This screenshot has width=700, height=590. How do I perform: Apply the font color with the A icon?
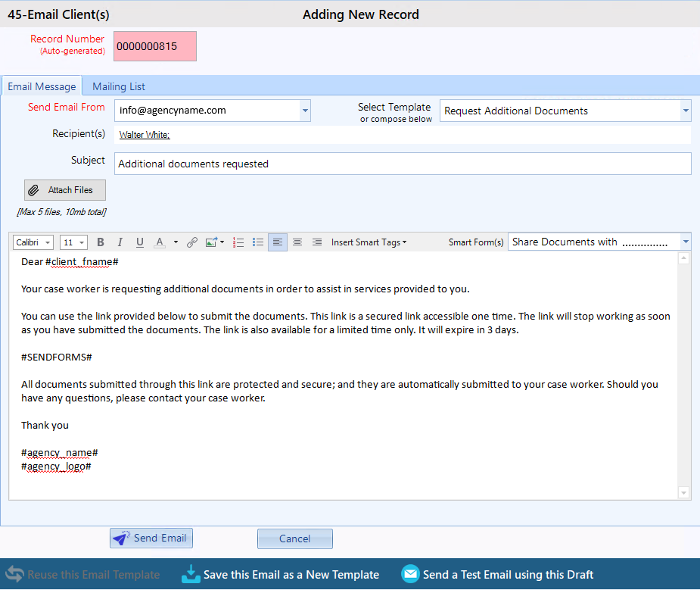click(160, 242)
